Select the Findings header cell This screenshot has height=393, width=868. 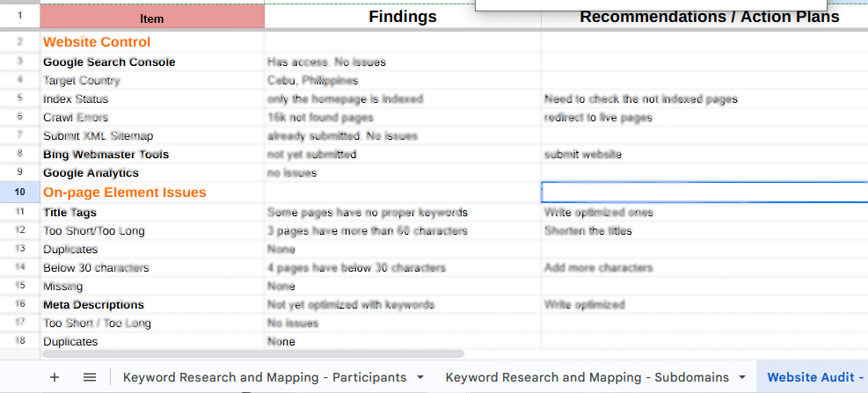(x=402, y=17)
